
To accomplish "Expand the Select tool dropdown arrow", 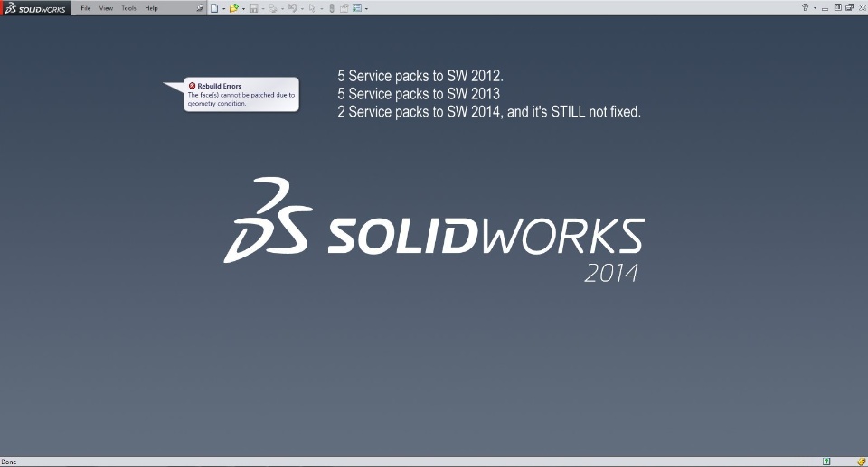I will point(322,9).
